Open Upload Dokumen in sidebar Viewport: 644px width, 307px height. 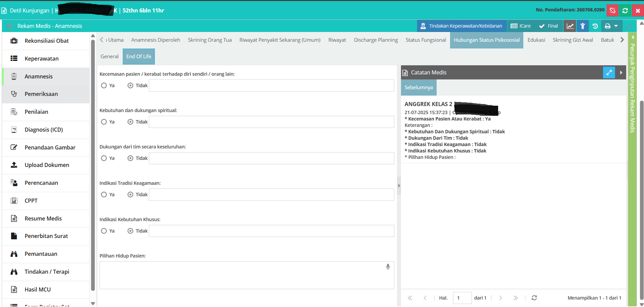[x=46, y=165]
